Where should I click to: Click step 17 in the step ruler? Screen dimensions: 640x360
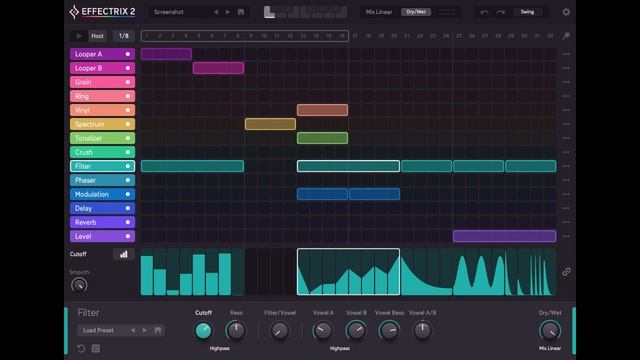(355, 36)
